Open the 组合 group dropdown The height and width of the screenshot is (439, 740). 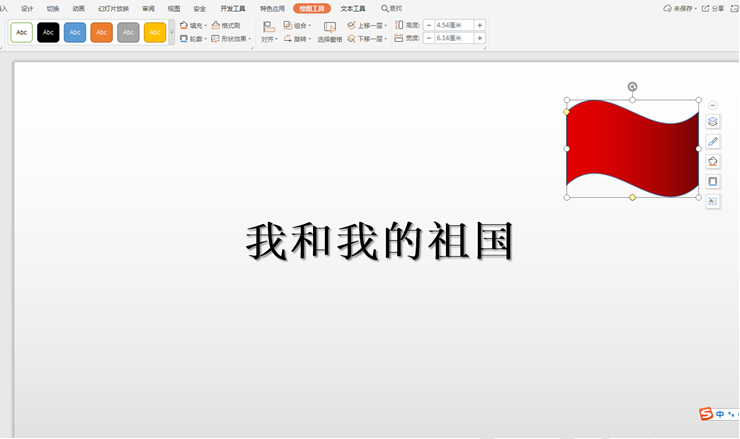(x=297, y=25)
